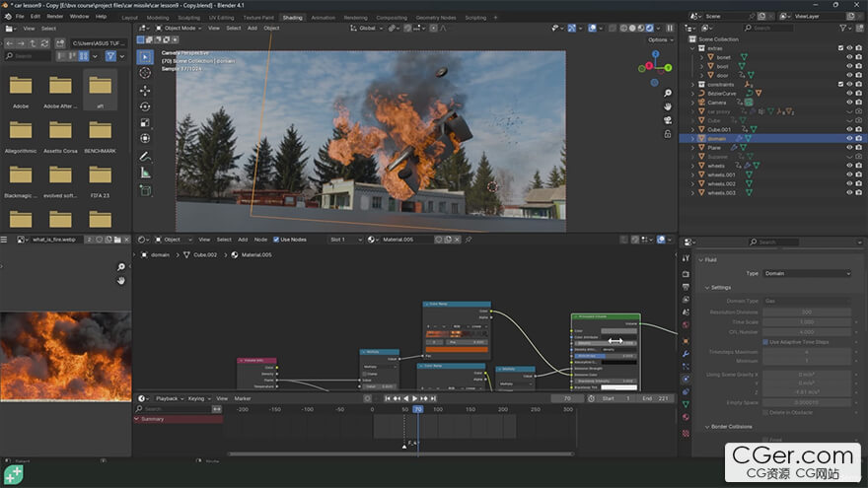Select the Cursor tool in viewport toolbar

point(145,73)
